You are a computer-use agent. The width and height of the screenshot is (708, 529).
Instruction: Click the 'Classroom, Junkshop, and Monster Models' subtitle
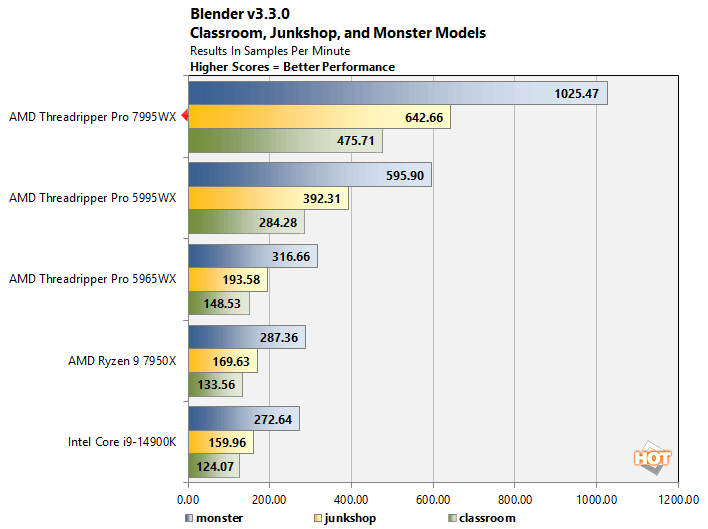click(x=338, y=33)
